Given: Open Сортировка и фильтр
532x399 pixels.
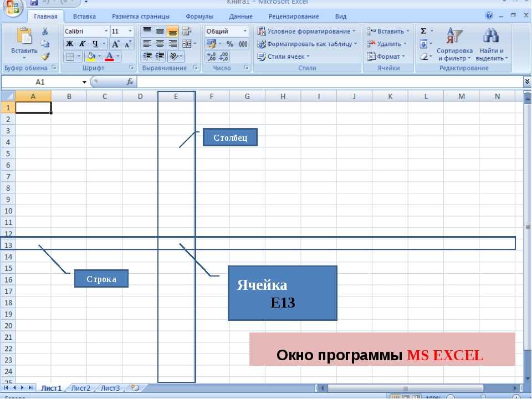Looking at the screenshot, I should 454,44.
